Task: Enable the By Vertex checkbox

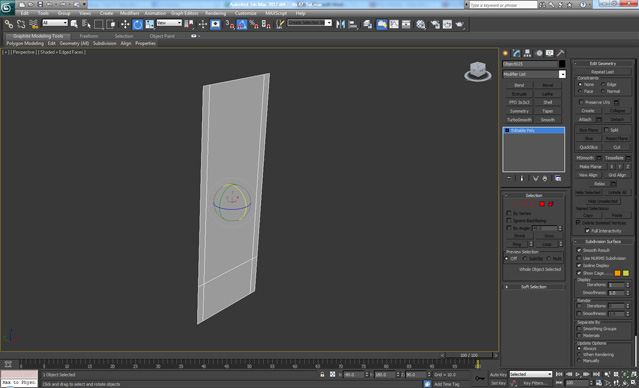Action: pos(509,213)
